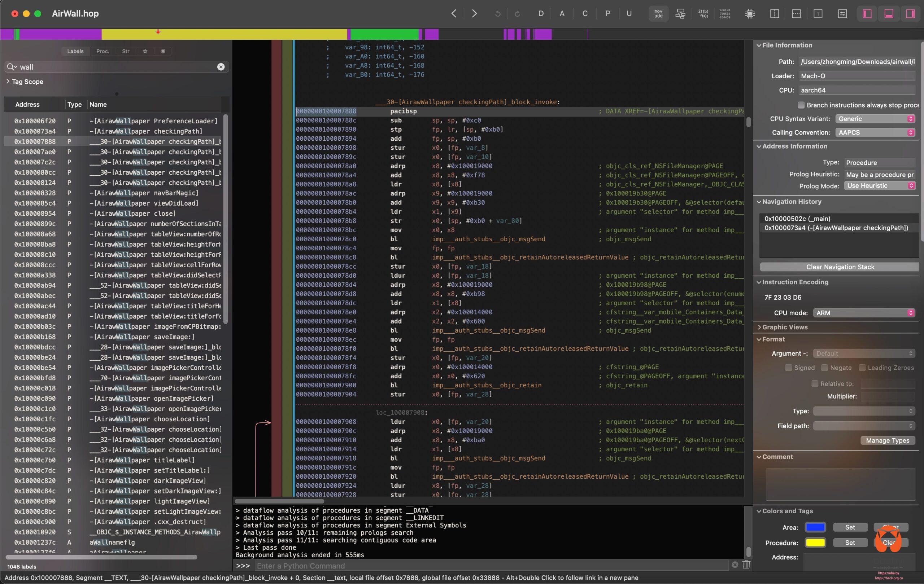Split the view horizontally
The width and height of the screenshot is (924, 584).
tap(796, 13)
